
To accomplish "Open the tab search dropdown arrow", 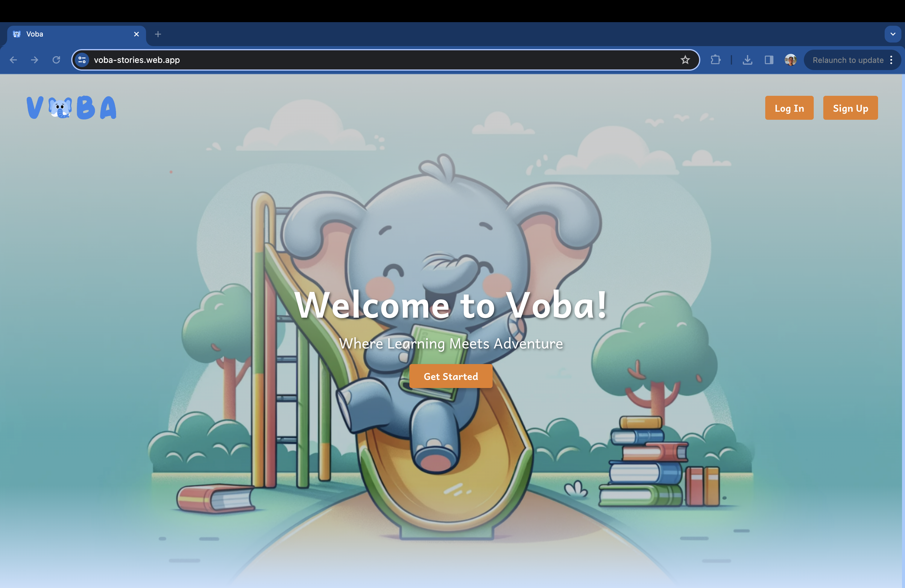I will pos(892,34).
